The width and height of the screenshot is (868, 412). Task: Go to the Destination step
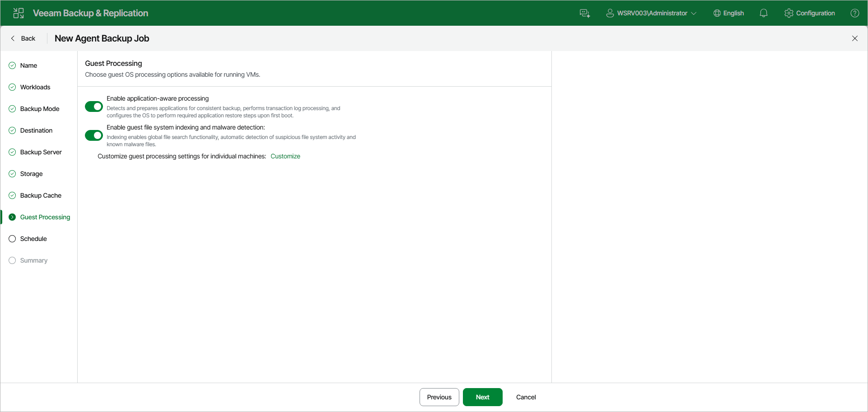pos(36,130)
